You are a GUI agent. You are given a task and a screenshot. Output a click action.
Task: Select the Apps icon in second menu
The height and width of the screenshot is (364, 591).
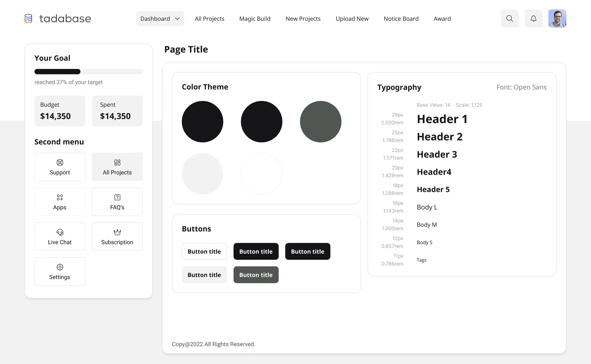click(x=60, y=197)
